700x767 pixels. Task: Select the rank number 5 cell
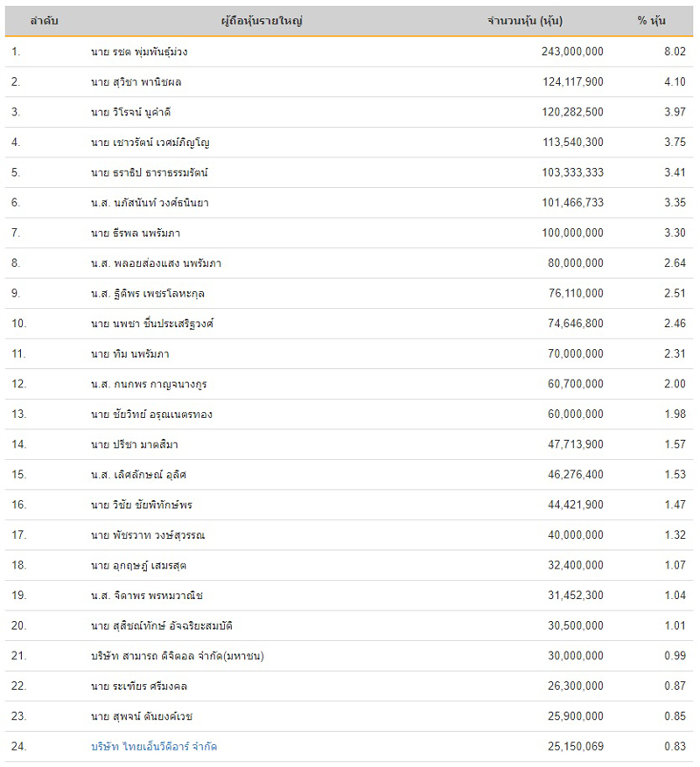click(x=16, y=172)
